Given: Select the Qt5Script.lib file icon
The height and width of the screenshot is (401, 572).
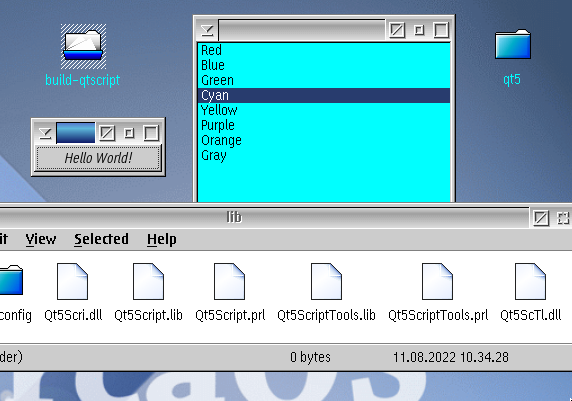Looking at the screenshot, I should pyautogui.click(x=148, y=281).
